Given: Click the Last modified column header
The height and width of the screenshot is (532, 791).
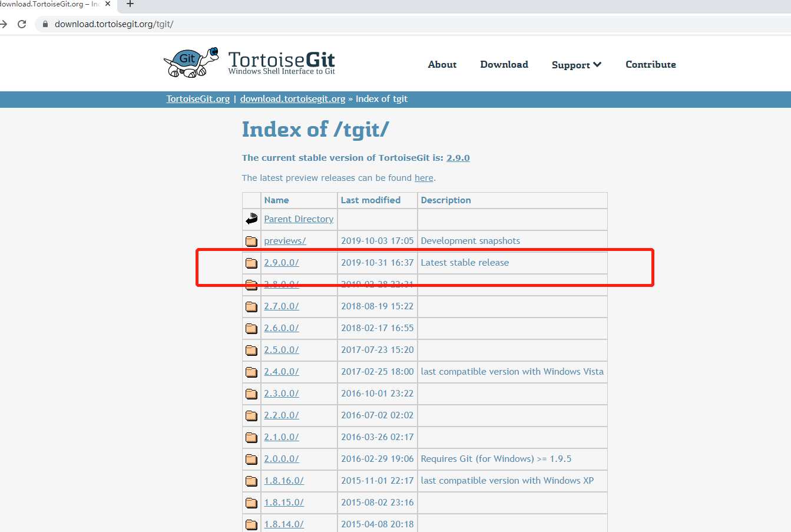Looking at the screenshot, I should pyautogui.click(x=370, y=200).
